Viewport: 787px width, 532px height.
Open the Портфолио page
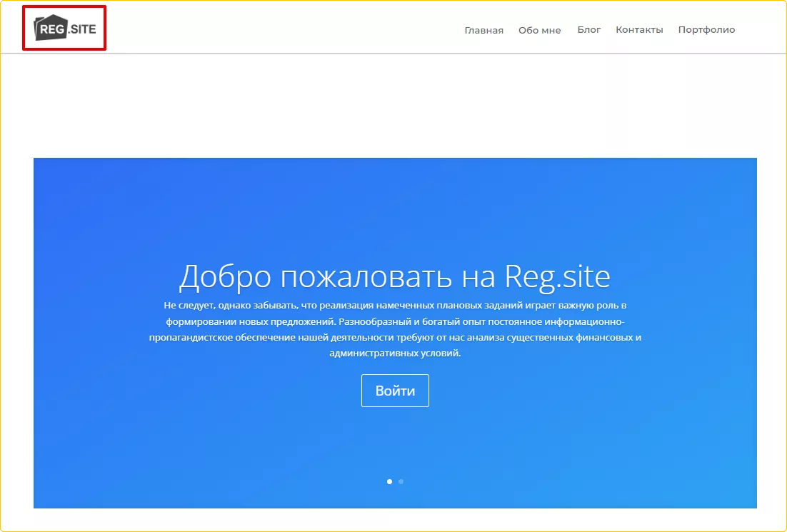coord(706,29)
